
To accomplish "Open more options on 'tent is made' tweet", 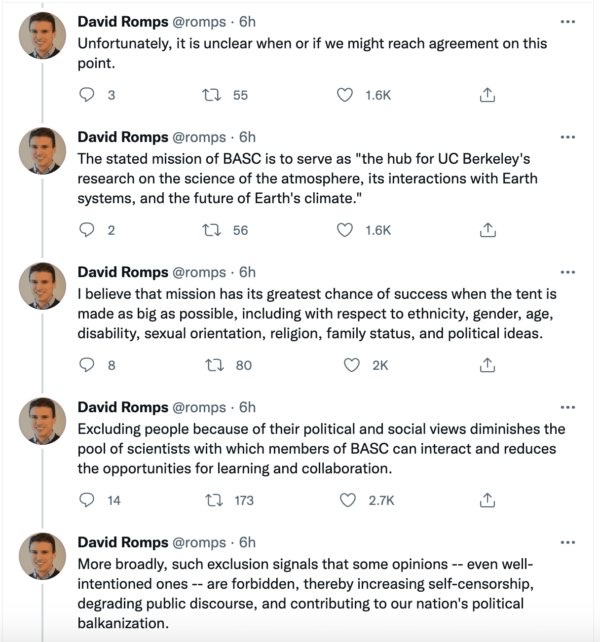I will point(568,272).
